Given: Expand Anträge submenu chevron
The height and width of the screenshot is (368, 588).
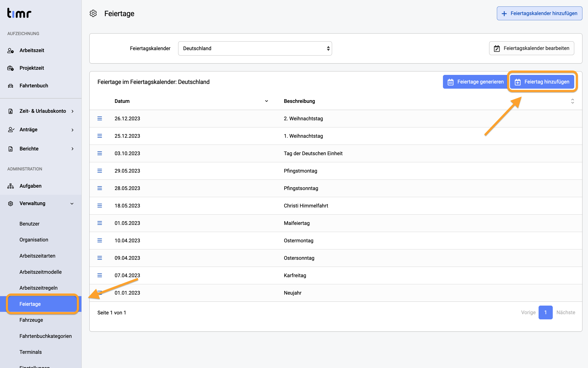Looking at the screenshot, I should 72,130.
